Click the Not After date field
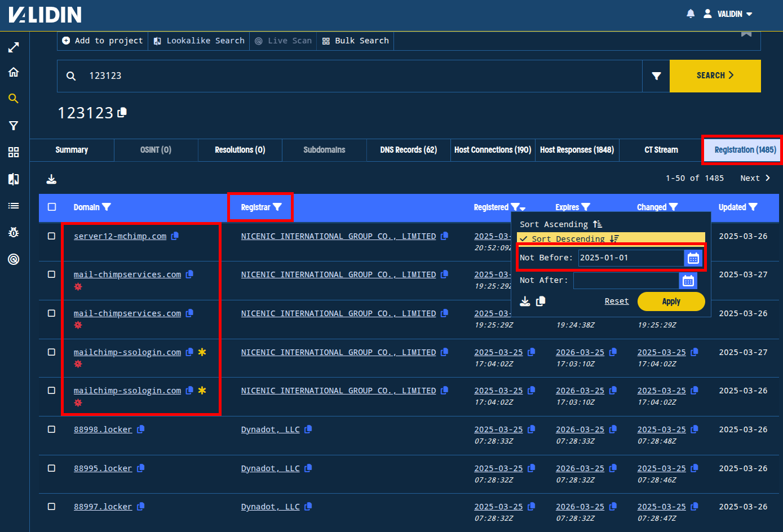Image resolution: width=783 pixels, height=532 pixels. click(626, 281)
